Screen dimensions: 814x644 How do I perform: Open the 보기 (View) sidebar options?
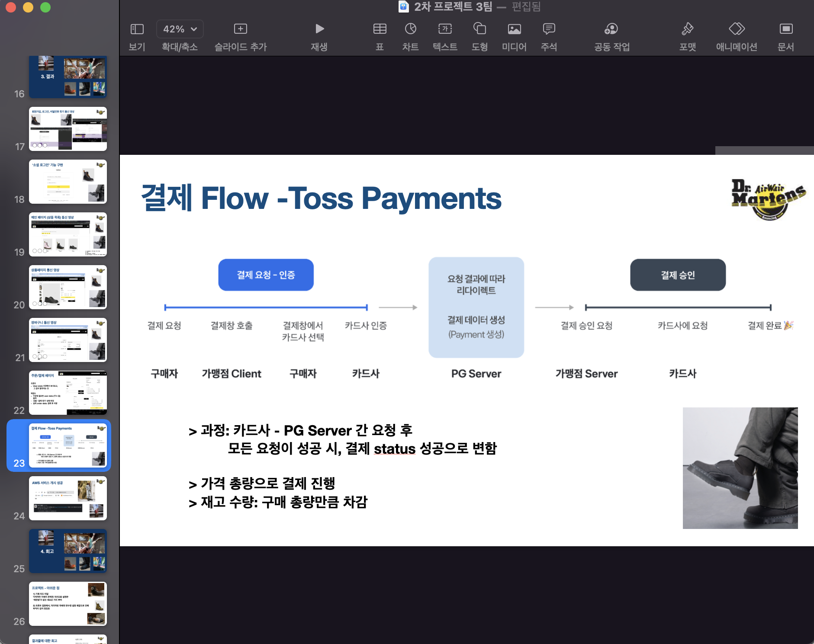pyautogui.click(x=137, y=29)
